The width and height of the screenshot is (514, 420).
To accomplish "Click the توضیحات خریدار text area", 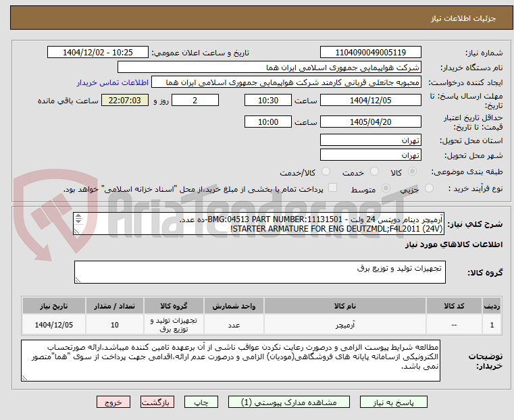I will [x=230, y=361].
